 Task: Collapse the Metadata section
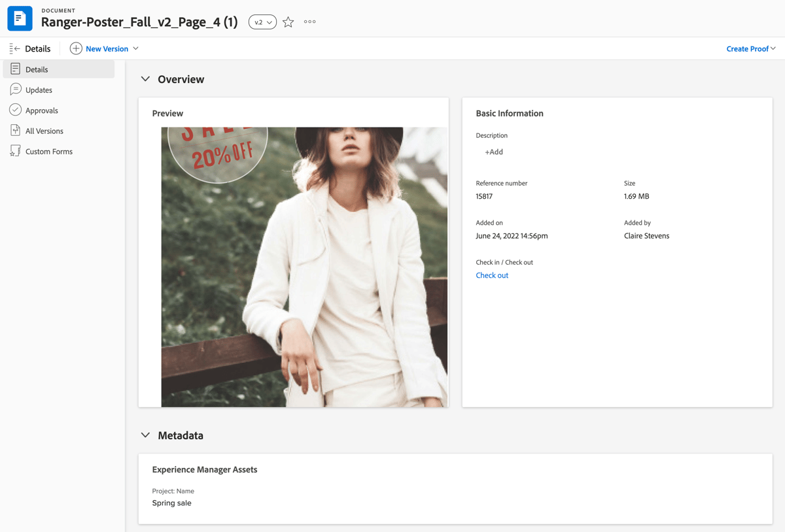coord(145,435)
